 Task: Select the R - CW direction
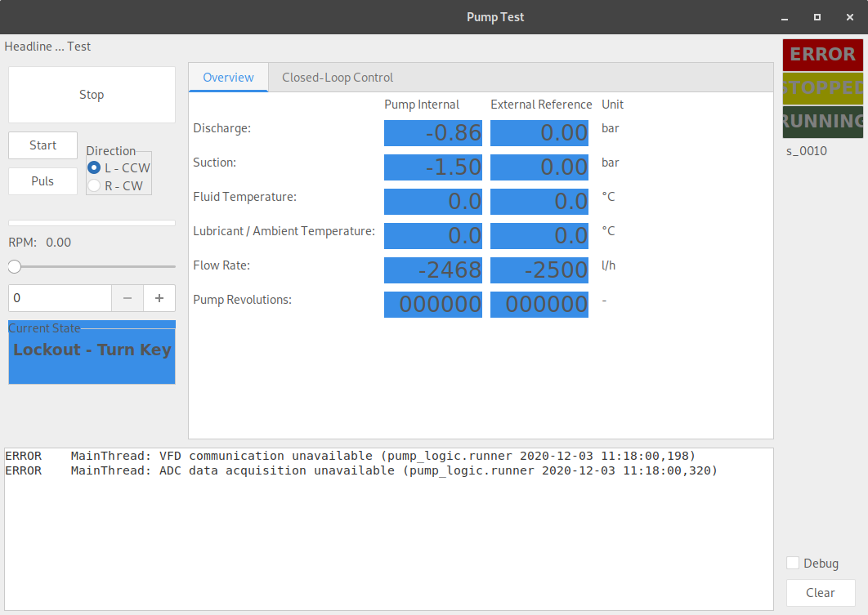tap(115, 186)
